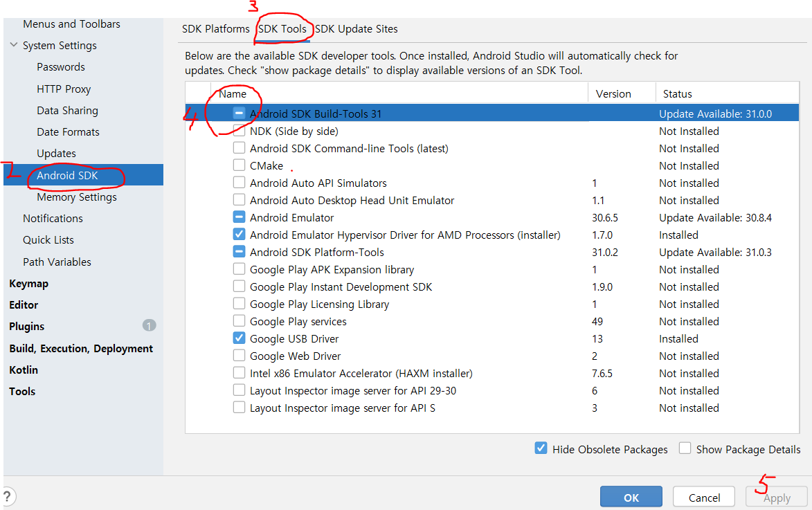Open Build, Execution, Deployment category

(81, 349)
